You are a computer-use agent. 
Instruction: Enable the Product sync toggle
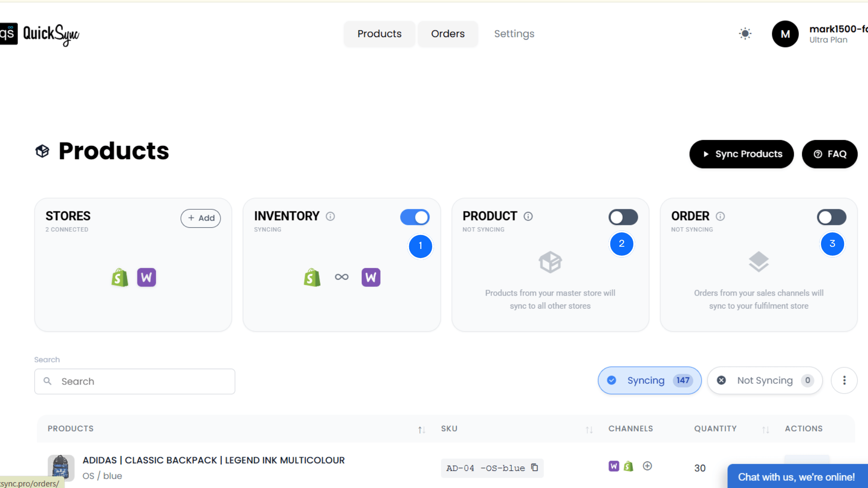pyautogui.click(x=623, y=217)
